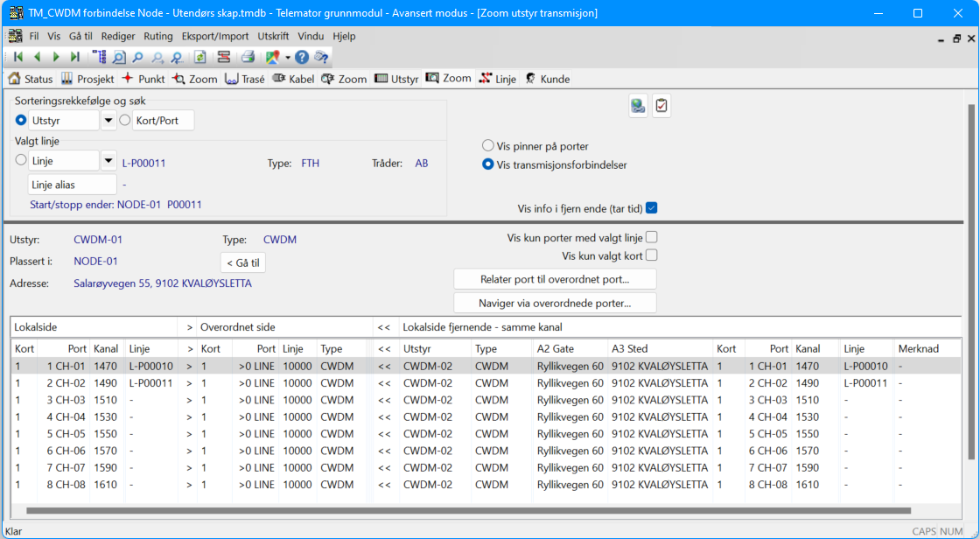Image resolution: width=980 pixels, height=539 pixels.
Task: Click the clipboard check icon button
Action: [661, 106]
